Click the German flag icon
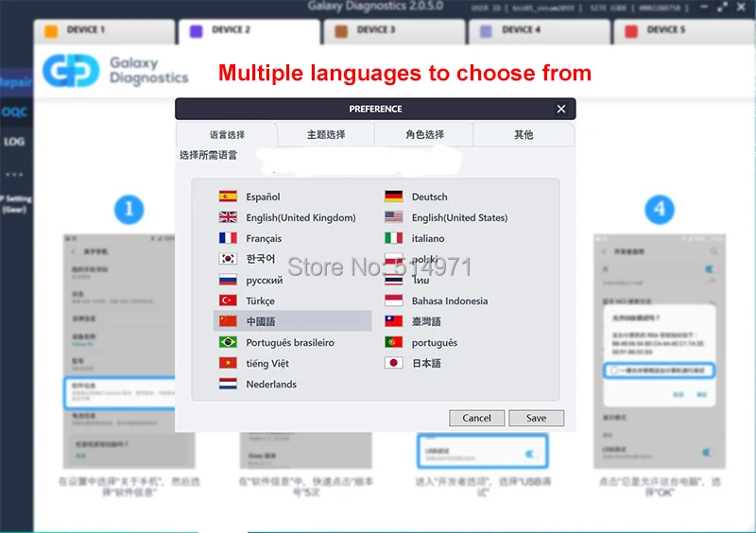 [x=394, y=197]
